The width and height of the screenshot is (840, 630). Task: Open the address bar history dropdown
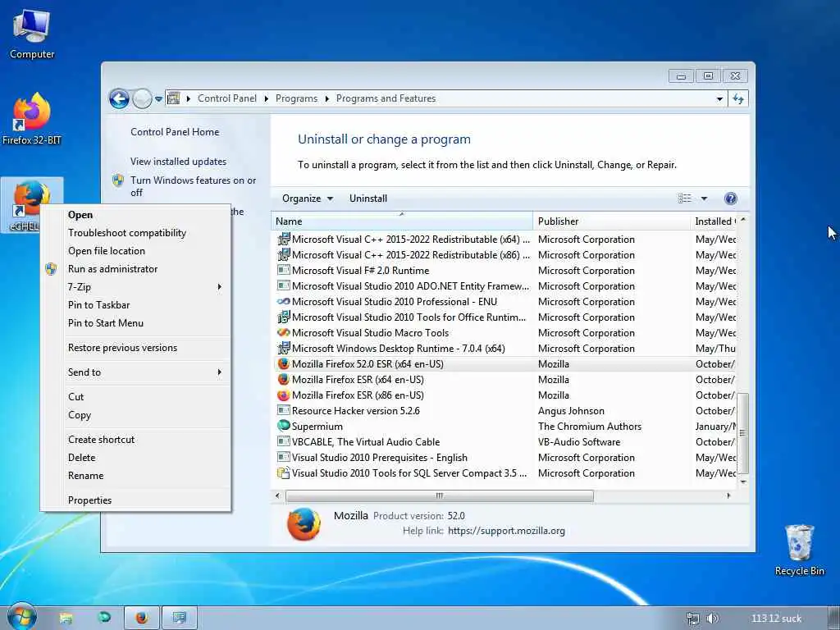719,98
